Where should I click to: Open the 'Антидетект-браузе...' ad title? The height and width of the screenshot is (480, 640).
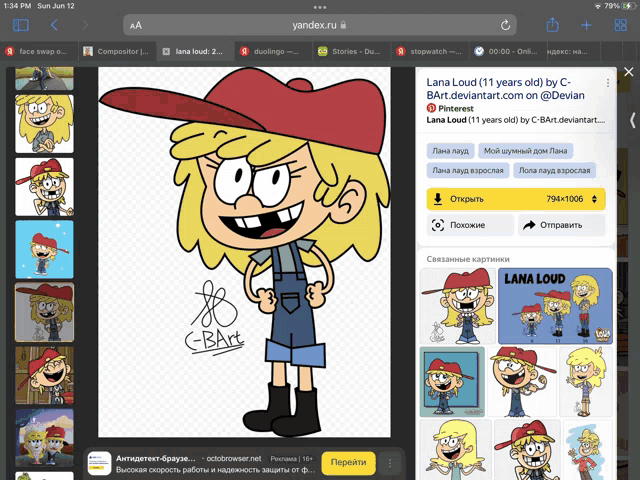[x=156, y=458]
